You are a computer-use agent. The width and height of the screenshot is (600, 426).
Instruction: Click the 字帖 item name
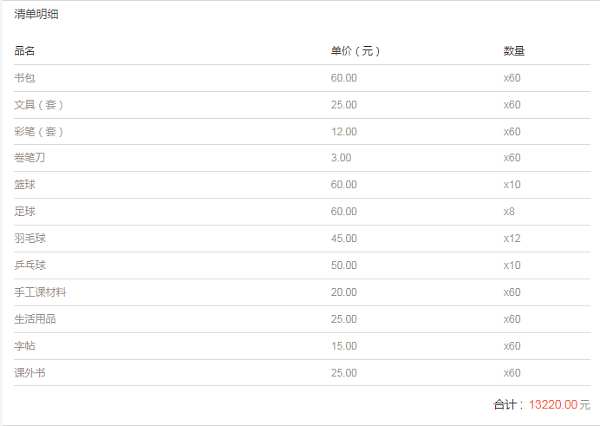point(24,346)
